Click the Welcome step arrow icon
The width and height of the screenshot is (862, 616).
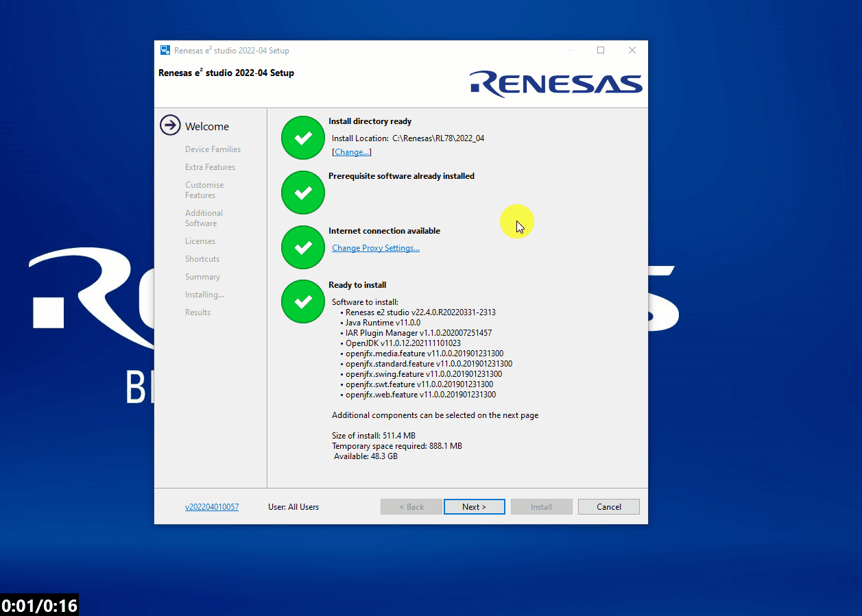170,125
